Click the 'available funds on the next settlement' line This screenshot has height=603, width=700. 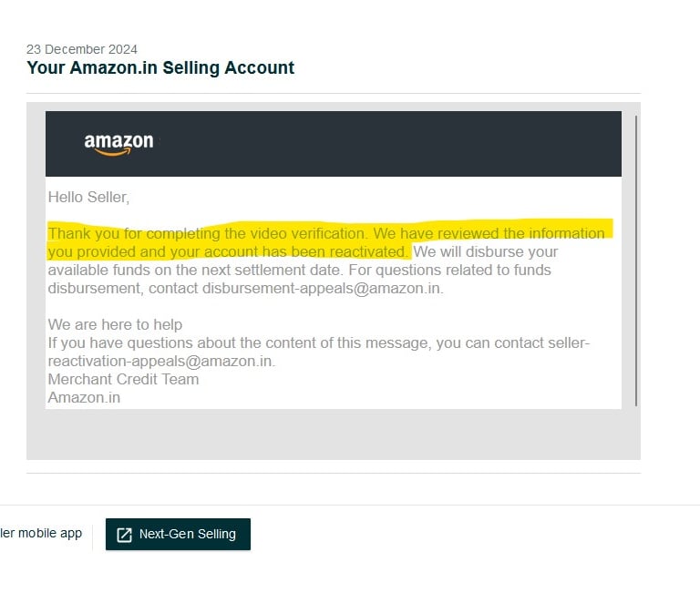[x=299, y=270]
